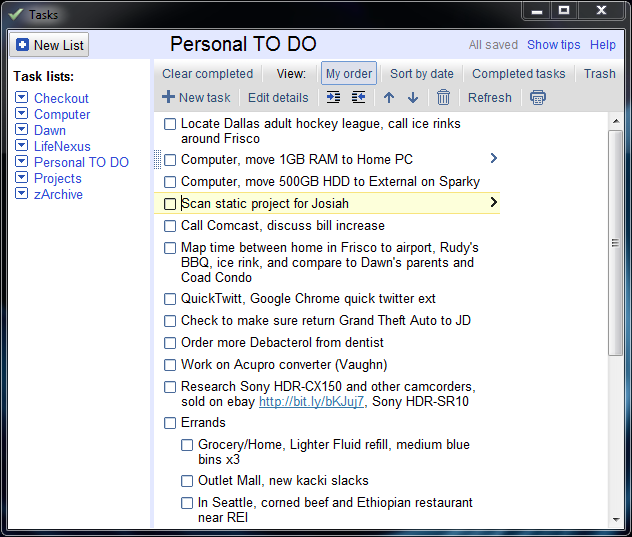Check the Outlet Mall kacki slacks subtask
The height and width of the screenshot is (537, 632).
point(187,481)
